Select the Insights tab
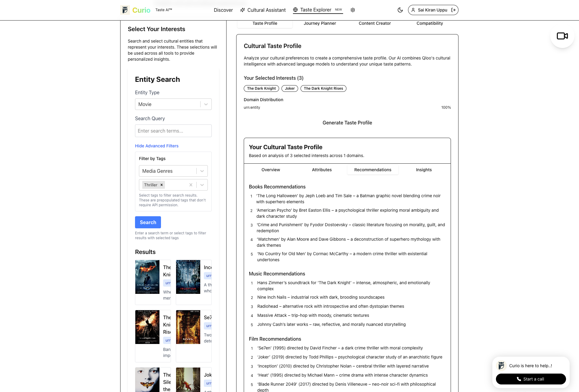 pyautogui.click(x=424, y=170)
